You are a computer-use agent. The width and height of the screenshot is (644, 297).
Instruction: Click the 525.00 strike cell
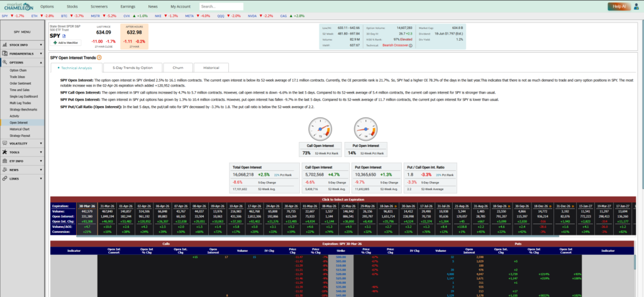click(x=341, y=278)
